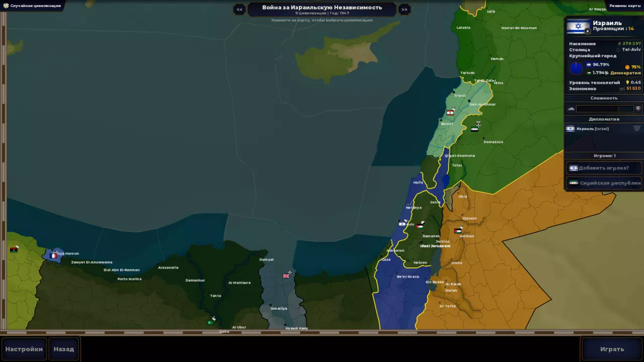Click the Syria flag near Damascus on the map
The width and height of the screenshot is (644, 362).
[x=474, y=129]
